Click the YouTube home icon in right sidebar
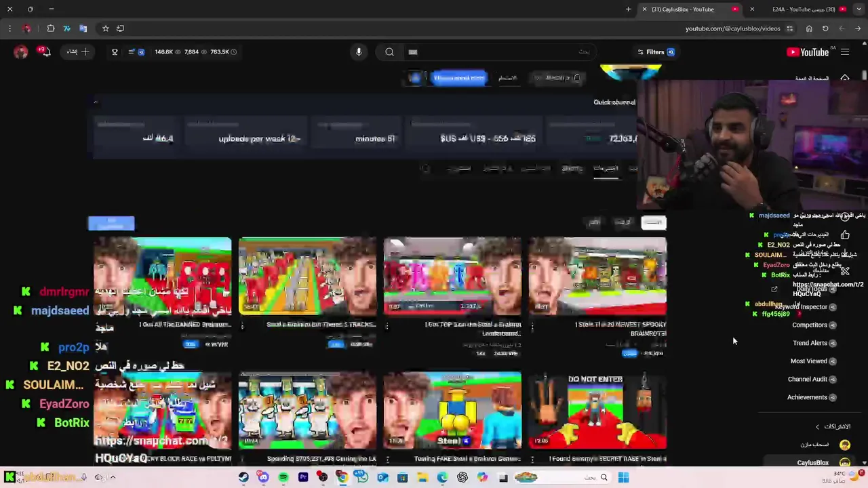 (845, 79)
